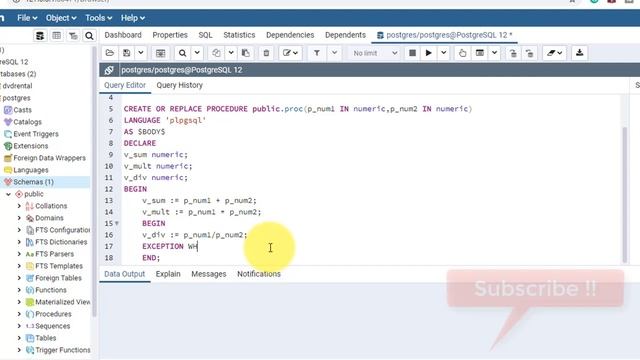The height and width of the screenshot is (360, 640).
Task: Select Schemas (1) in the tree
Action: tap(33, 182)
